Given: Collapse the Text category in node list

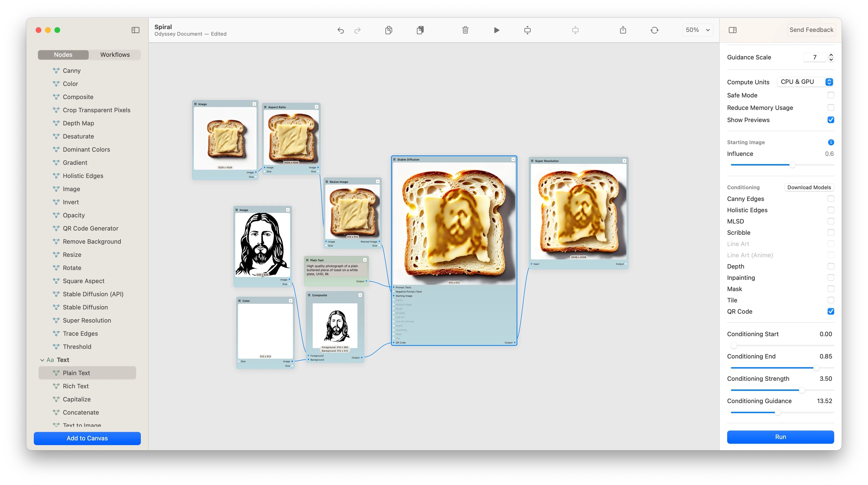Looking at the screenshot, I should coord(42,360).
